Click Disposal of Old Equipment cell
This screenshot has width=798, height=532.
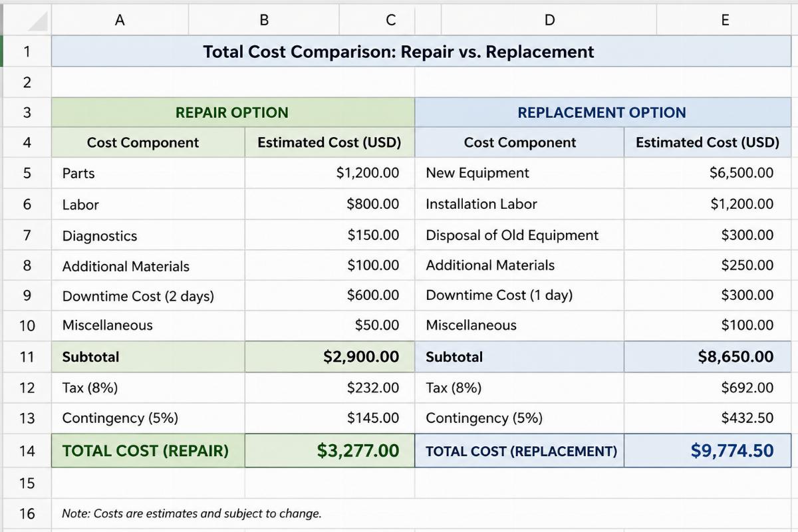pyautogui.click(x=519, y=235)
